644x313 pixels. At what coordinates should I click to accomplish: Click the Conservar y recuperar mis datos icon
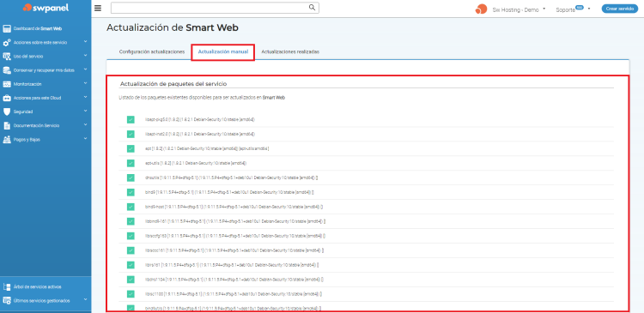pos(7,70)
